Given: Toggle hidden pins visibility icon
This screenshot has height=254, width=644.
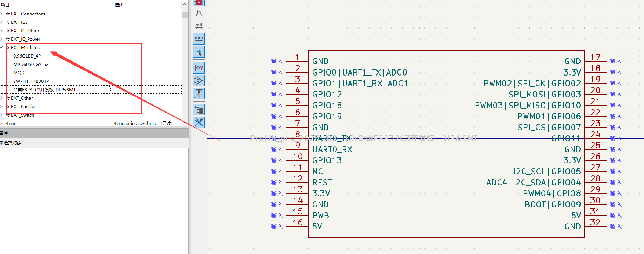Looking at the screenshot, I should 199,81.
